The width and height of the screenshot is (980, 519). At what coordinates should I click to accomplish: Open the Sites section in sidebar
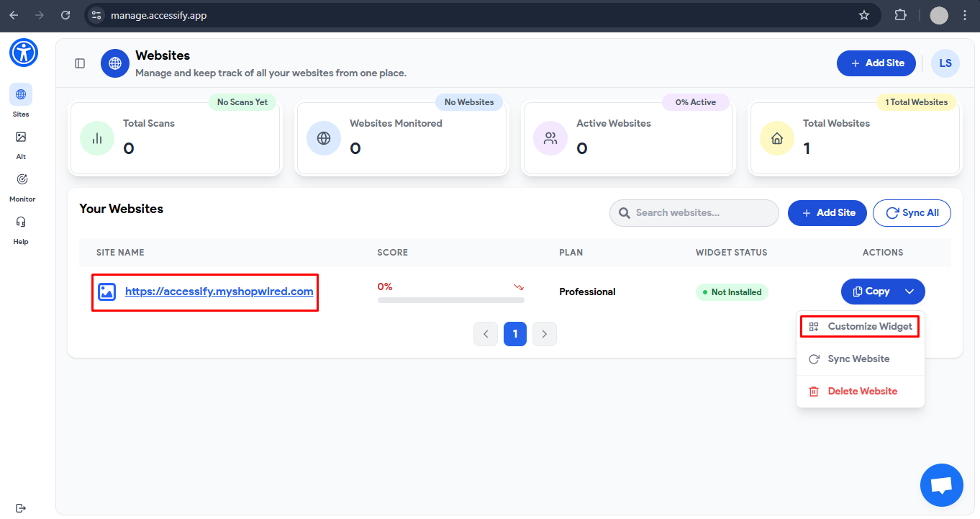point(20,99)
